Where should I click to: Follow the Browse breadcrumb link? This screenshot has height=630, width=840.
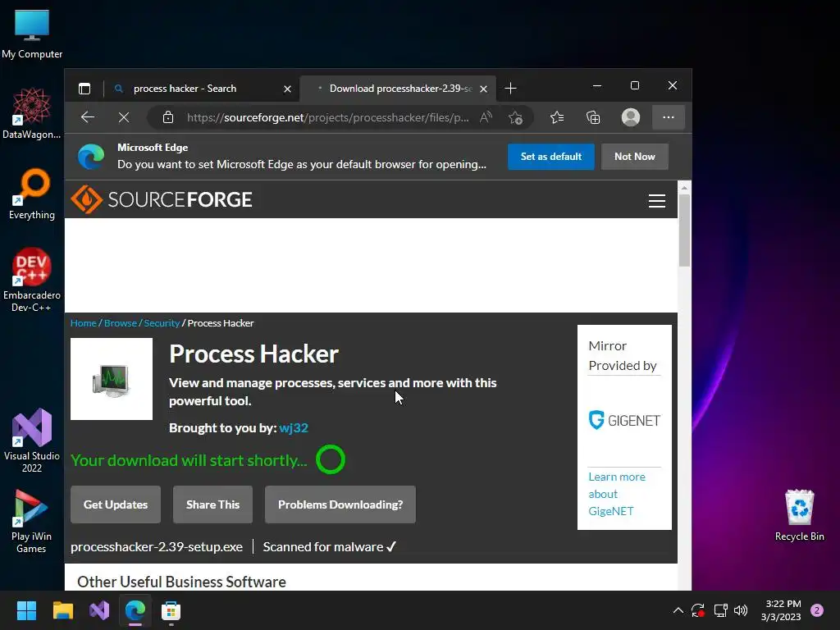121,323
